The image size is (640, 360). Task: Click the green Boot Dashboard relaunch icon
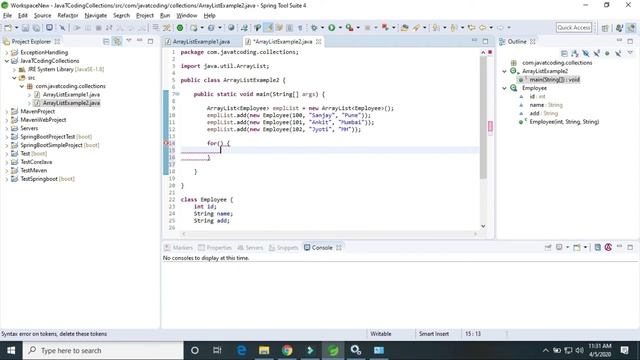click(180, 28)
